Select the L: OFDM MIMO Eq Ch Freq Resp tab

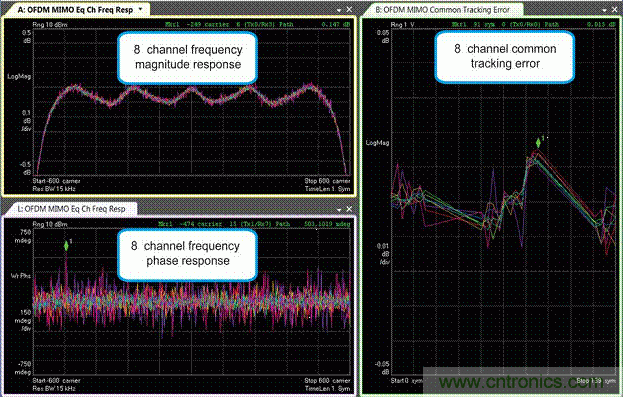pyautogui.click(x=72, y=209)
